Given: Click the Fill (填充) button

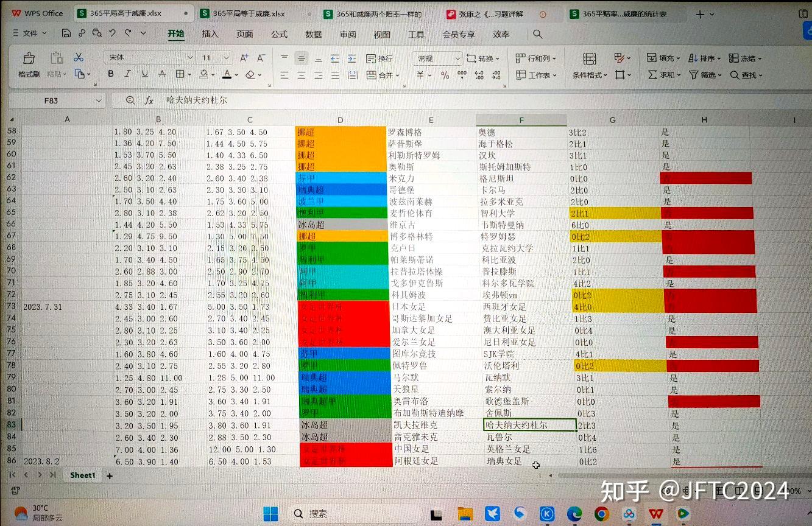Looking at the screenshot, I should [663, 58].
